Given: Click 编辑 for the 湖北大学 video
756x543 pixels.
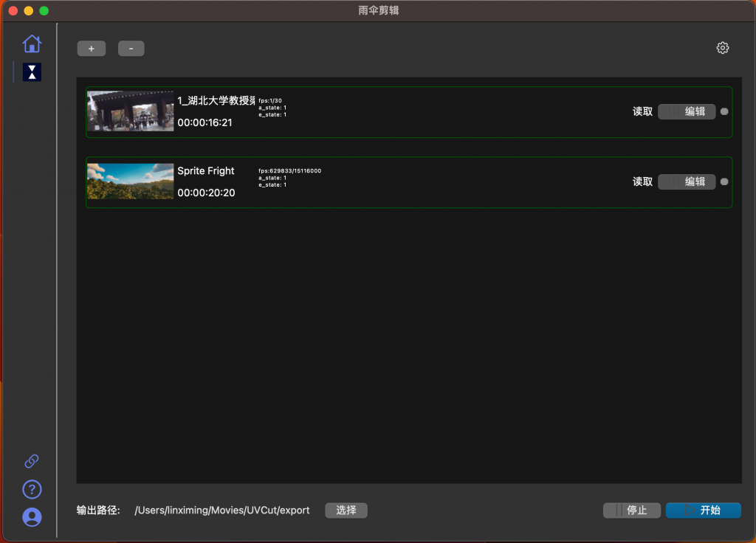Looking at the screenshot, I should [687, 112].
